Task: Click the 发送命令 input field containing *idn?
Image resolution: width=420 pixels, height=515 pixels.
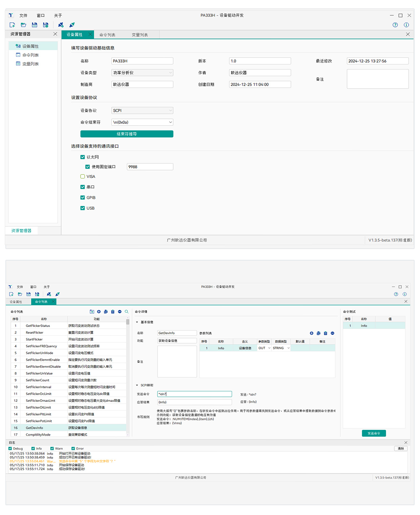Action: coord(194,394)
